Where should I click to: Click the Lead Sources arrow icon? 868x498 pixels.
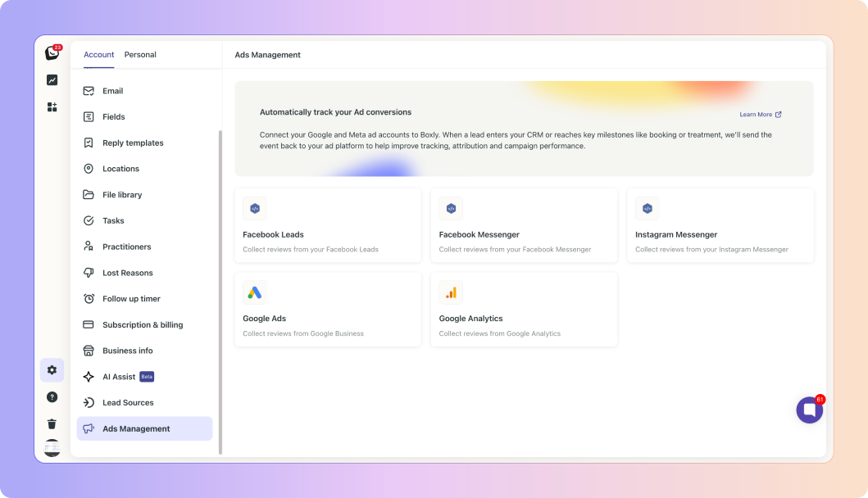[x=89, y=403]
